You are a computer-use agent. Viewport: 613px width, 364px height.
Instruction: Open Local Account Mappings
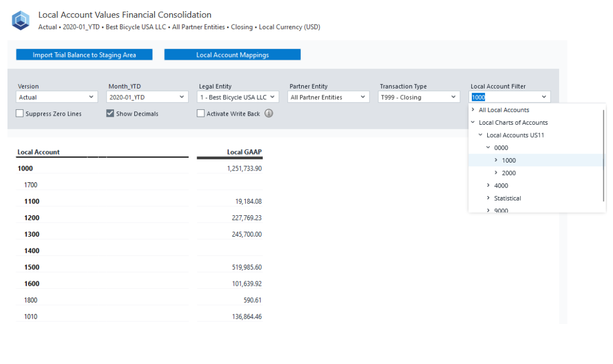(x=232, y=55)
